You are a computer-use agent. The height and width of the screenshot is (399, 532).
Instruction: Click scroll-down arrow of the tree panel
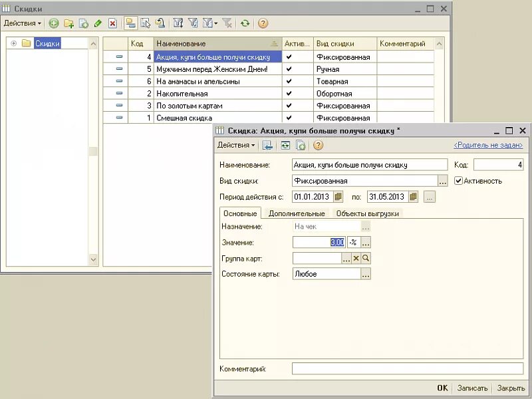tap(93, 260)
